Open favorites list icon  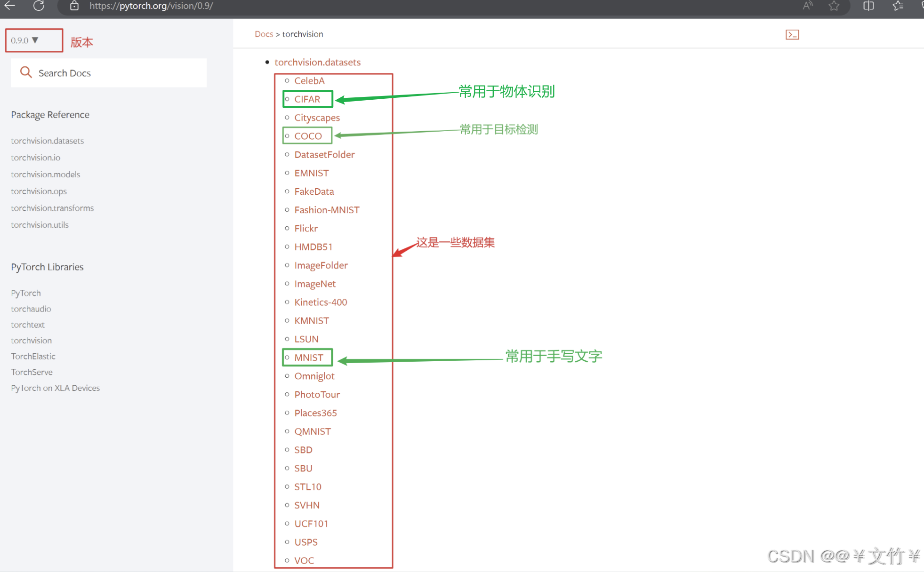click(898, 6)
